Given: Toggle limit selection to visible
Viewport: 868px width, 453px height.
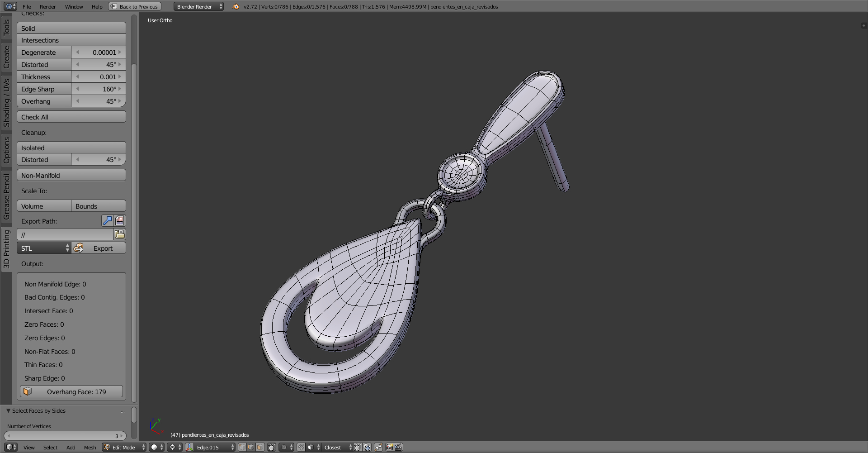Looking at the screenshot, I should [x=272, y=447].
